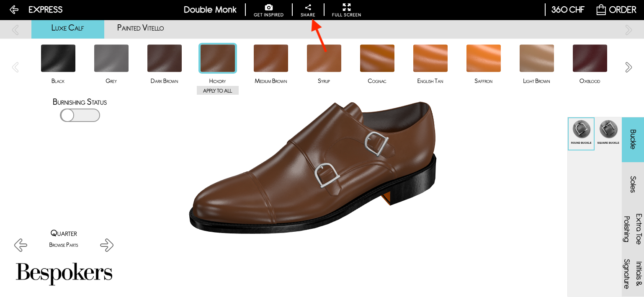Open the Initials & Signature tab
The height and width of the screenshot is (303, 644).
[x=633, y=274]
